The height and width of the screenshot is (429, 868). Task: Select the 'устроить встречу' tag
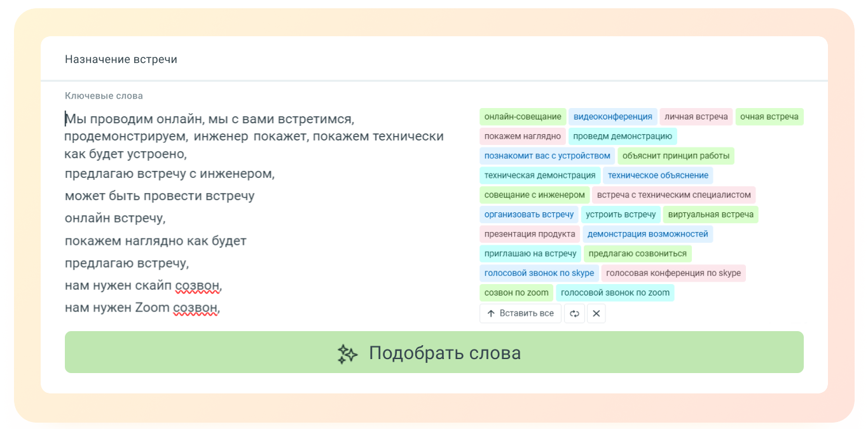tap(621, 215)
